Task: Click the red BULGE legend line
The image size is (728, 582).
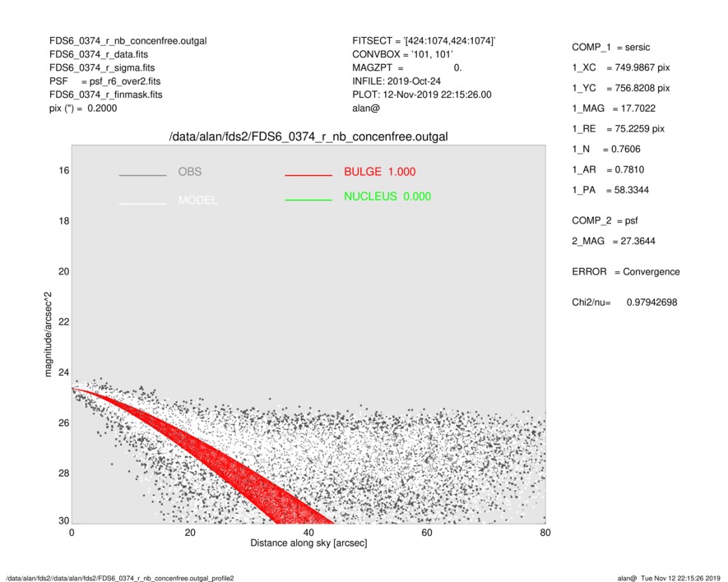Action: coord(308,176)
